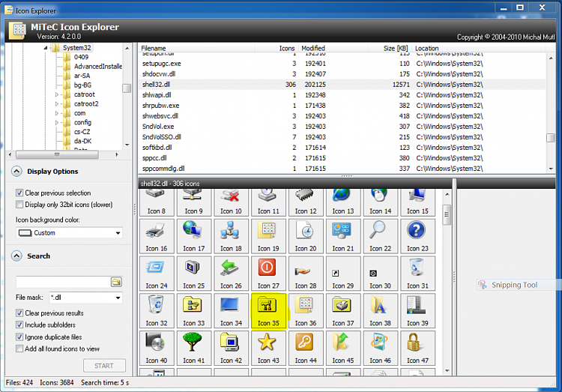Click the search path input field
562x392 pixels.
[63, 283]
